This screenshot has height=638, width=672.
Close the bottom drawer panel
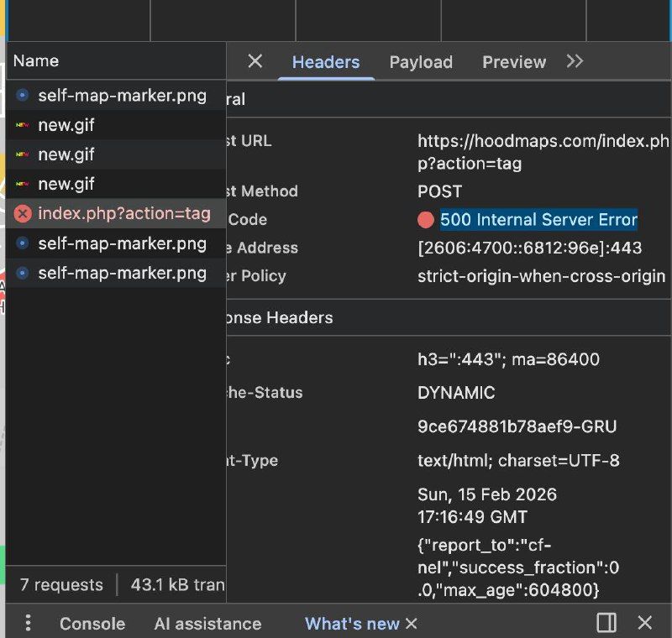(x=644, y=623)
